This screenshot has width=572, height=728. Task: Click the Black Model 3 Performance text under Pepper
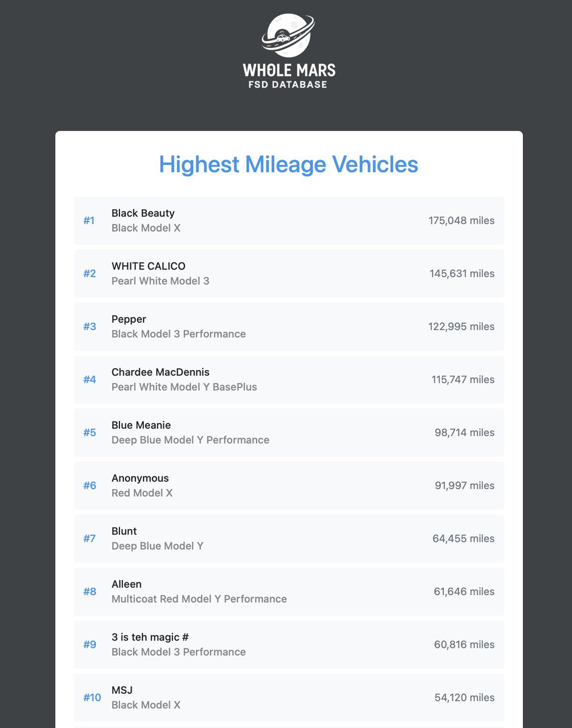[179, 334]
